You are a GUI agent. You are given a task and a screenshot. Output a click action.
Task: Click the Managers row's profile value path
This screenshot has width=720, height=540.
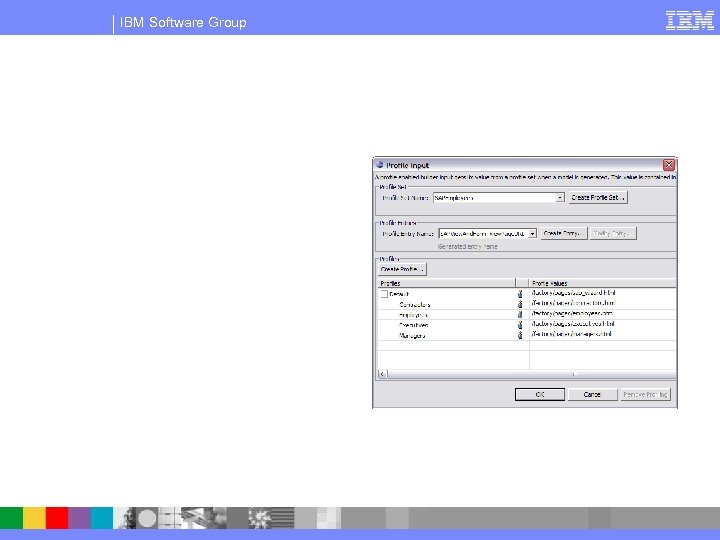[572, 334]
